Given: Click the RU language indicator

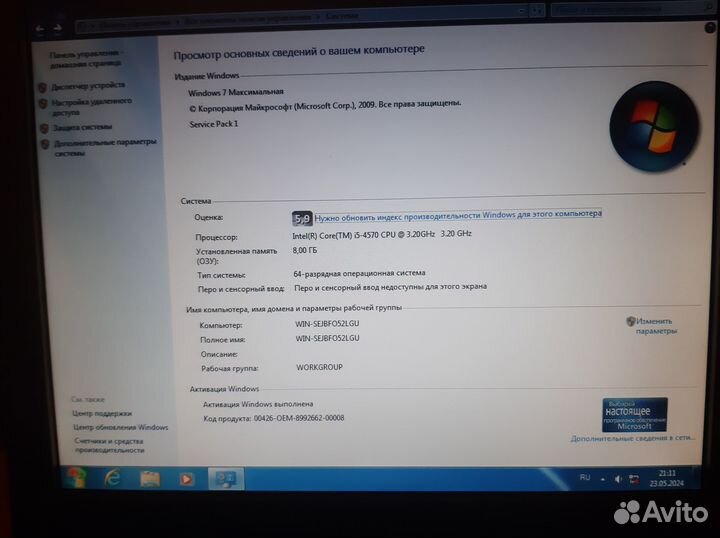Looking at the screenshot, I should click(x=585, y=477).
